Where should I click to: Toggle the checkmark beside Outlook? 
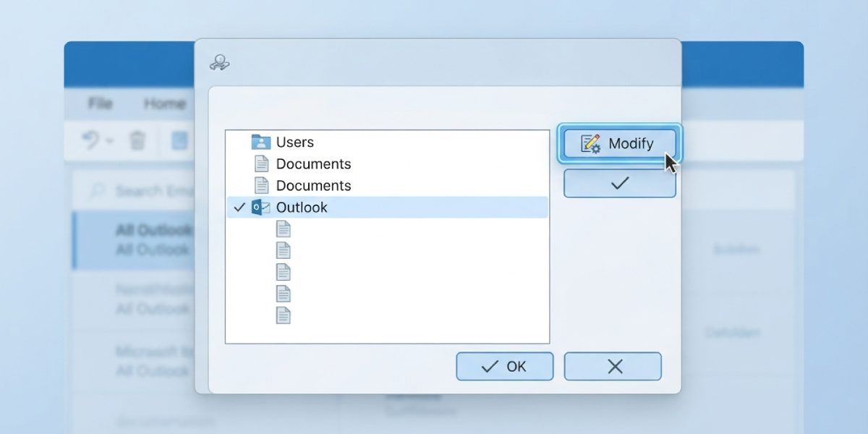(239, 208)
